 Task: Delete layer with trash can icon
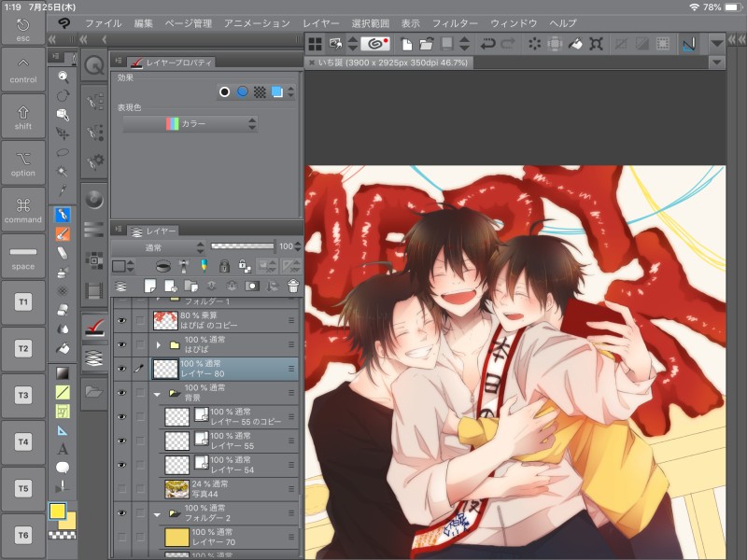click(x=293, y=286)
